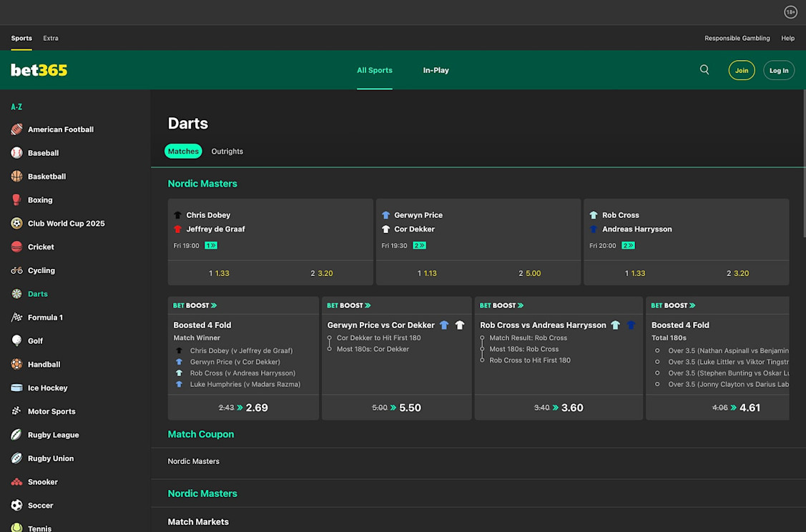Bet on Jeffrey de Graaf at 3.20
The width and height of the screenshot is (806, 532).
point(322,273)
